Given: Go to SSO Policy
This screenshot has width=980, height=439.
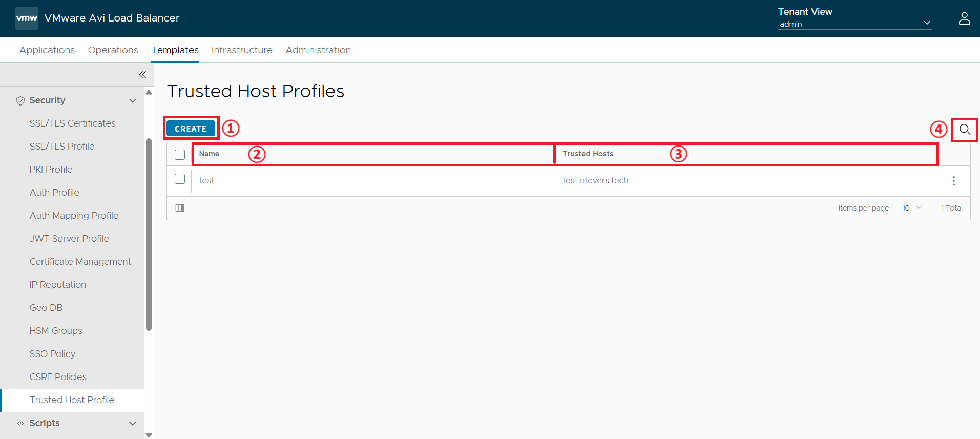Looking at the screenshot, I should tap(52, 354).
